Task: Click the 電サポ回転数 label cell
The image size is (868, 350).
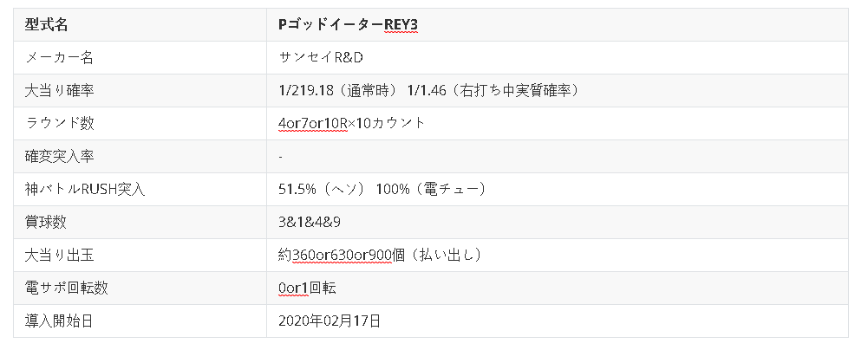Action: (x=140, y=288)
